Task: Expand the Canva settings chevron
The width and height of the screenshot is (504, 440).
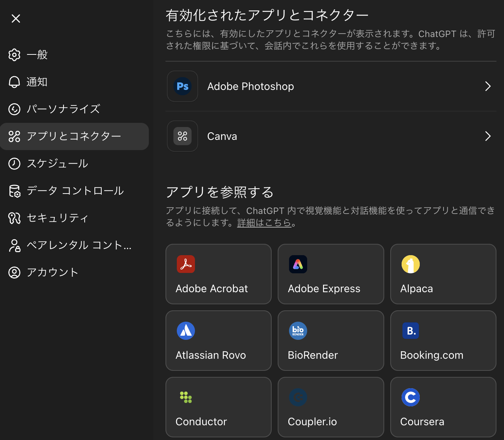Action: tap(488, 136)
